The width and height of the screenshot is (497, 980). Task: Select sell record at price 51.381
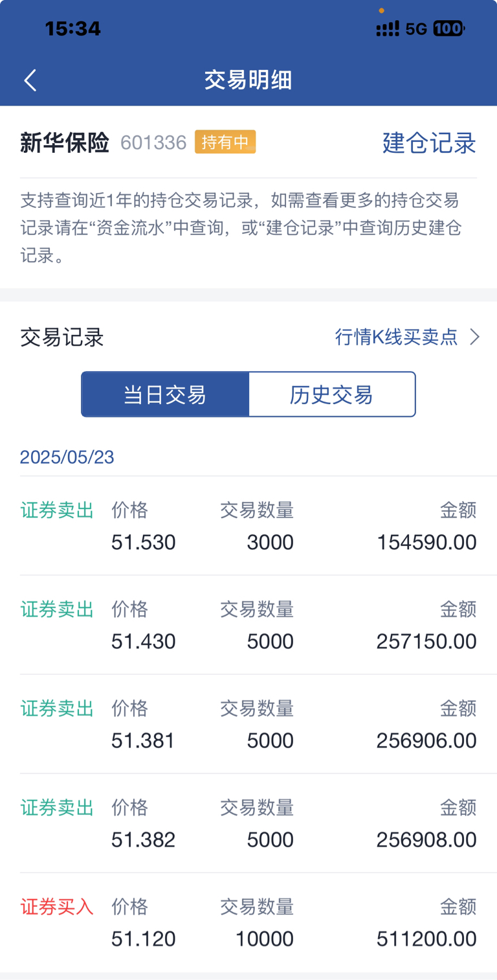tap(248, 724)
